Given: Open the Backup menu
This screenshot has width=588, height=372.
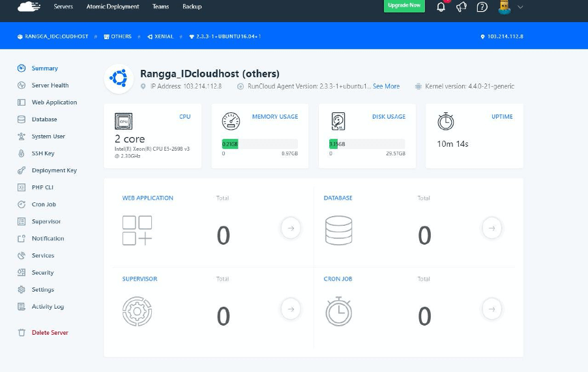Looking at the screenshot, I should 192,7.
